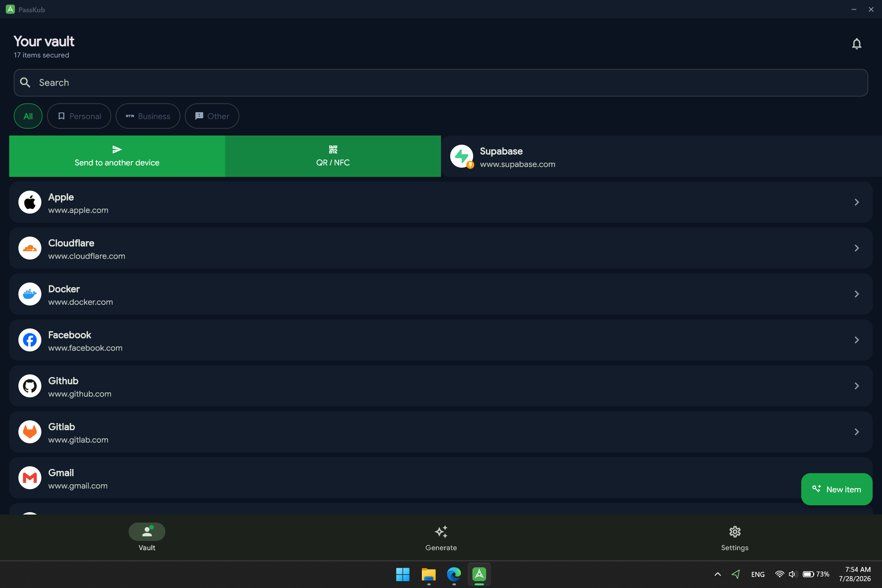Click the Gitlab fox icon
Viewport: 882px width, 588px height.
tap(30, 432)
